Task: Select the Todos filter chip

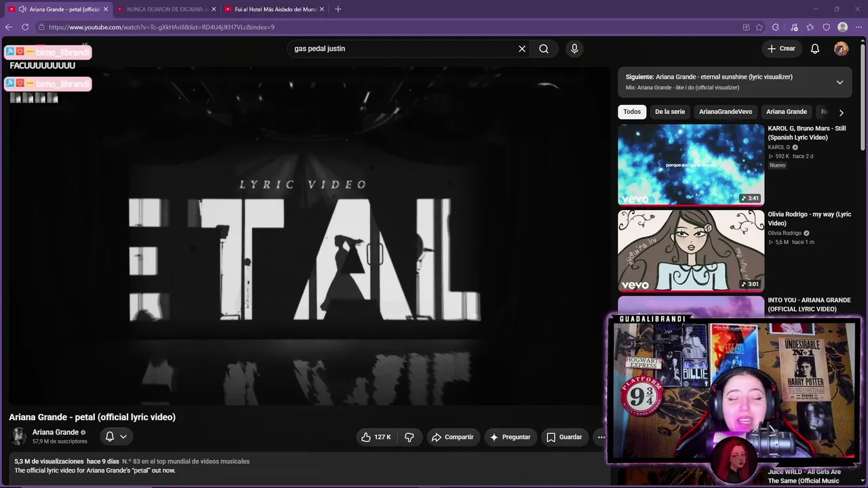Action: coord(632,112)
